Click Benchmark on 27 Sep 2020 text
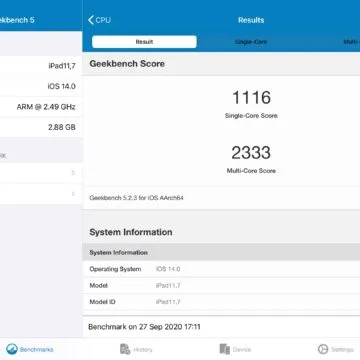 pyautogui.click(x=144, y=327)
